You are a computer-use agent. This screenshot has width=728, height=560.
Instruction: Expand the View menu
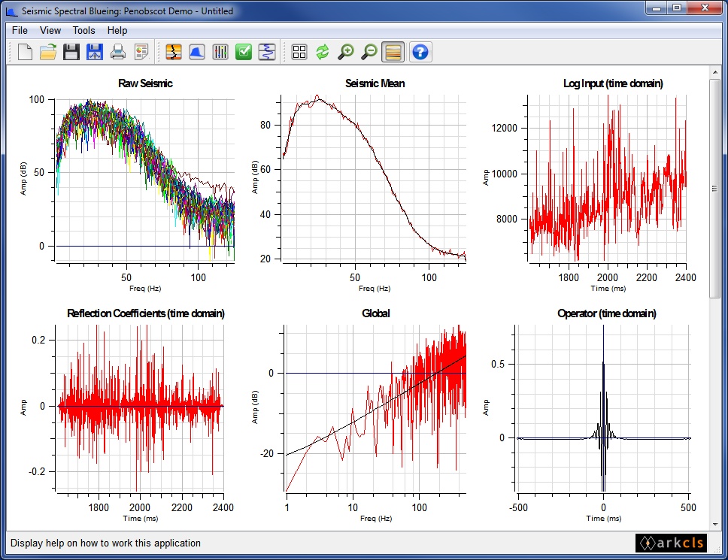50,30
